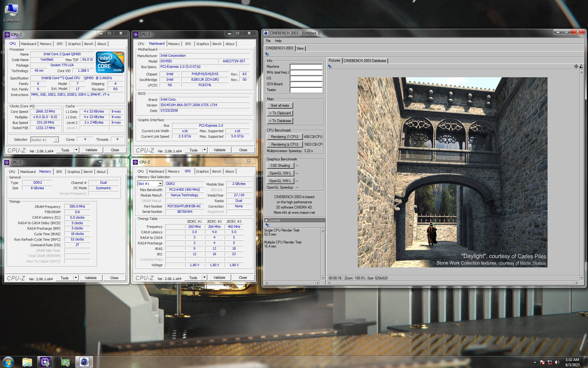Click the triangle zoom icon in picture view
The height and width of the screenshot is (368, 588).
pyautogui.click(x=581, y=67)
